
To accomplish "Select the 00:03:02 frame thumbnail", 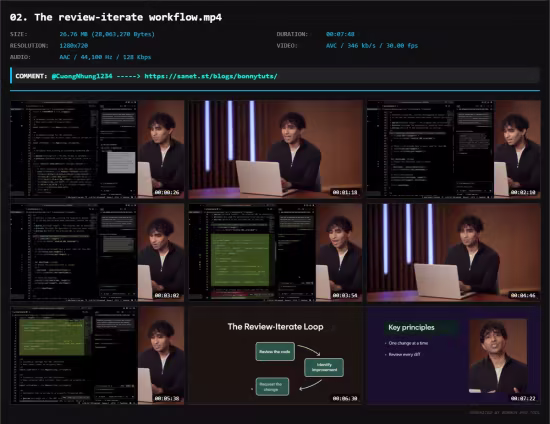I will tap(97, 253).
